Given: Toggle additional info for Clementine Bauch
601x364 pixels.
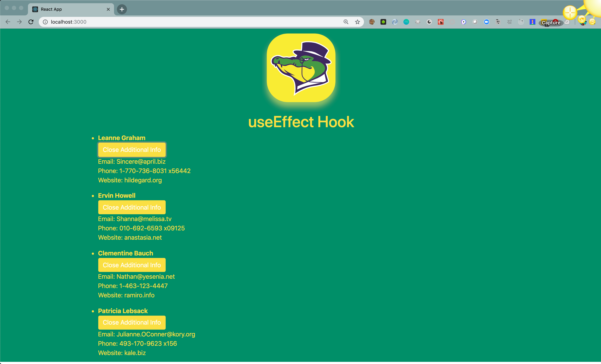Looking at the screenshot, I should point(131,265).
